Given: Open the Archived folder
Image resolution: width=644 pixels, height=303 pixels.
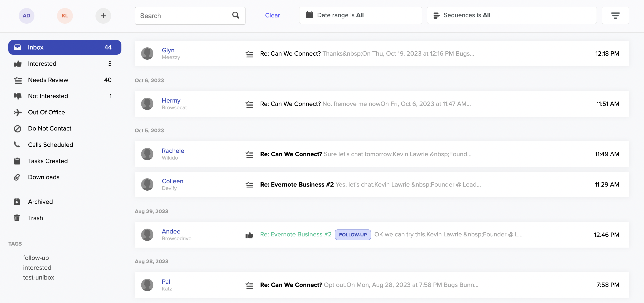Looking at the screenshot, I should coord(65,202).
